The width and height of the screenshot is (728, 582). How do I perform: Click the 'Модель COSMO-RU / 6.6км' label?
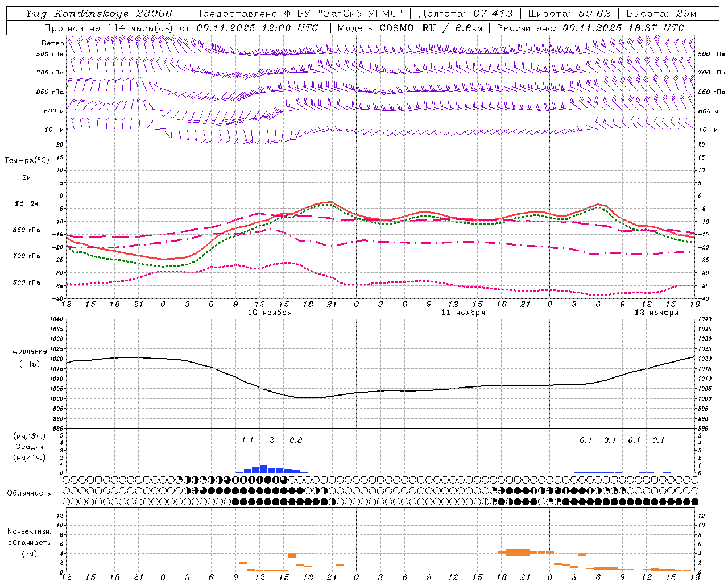coord(410,28)
